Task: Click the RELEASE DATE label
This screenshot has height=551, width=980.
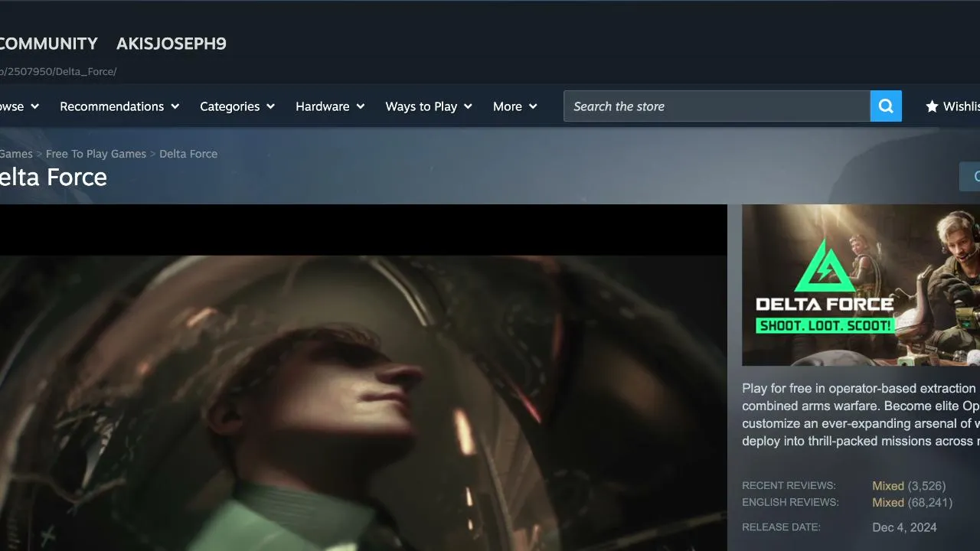Action: click(x=781, y=527)
